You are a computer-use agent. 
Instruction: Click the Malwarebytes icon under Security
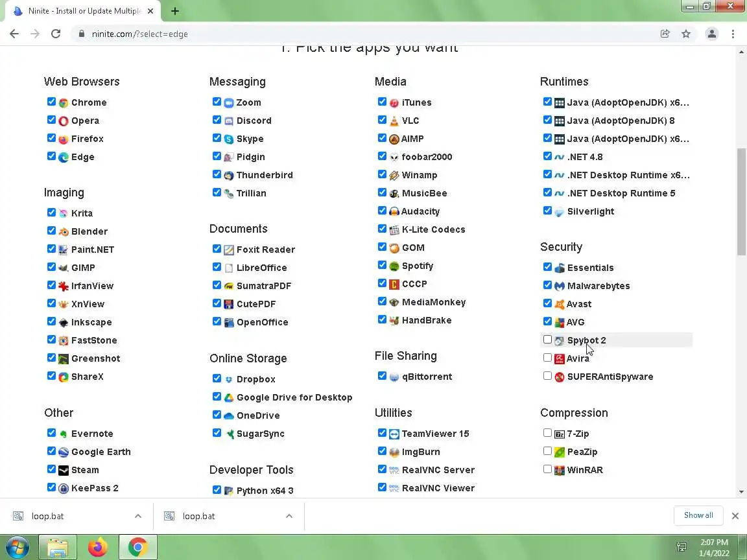[560, 286]
